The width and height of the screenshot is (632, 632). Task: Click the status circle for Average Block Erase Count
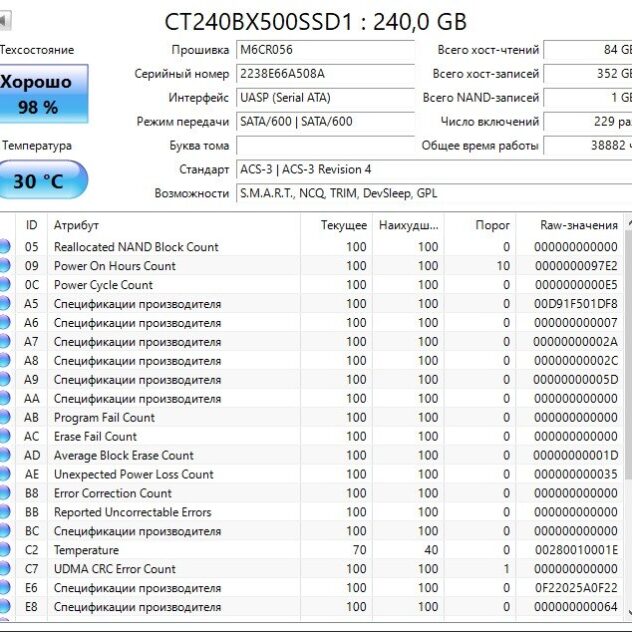coord(4,455)
